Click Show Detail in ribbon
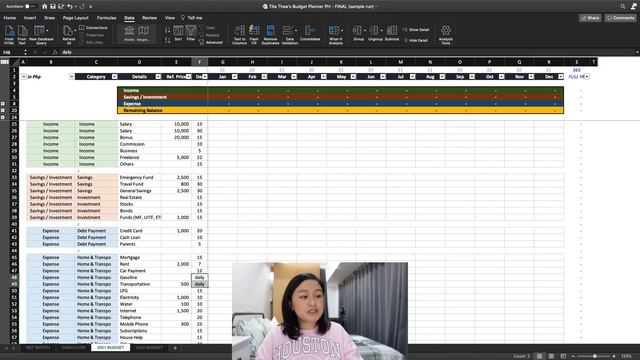This screenshot has width=640, height=360. click(x=416, y=30)
